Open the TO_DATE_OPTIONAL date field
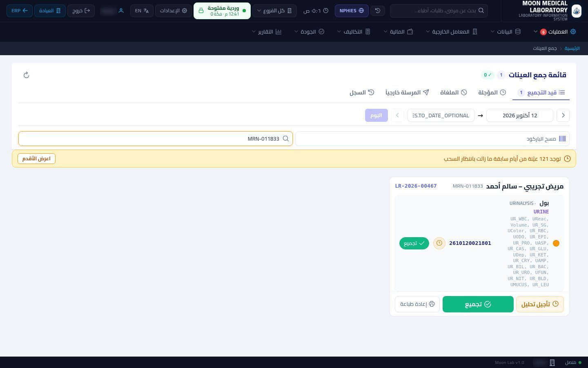Image resolution: width=588 pixels, height=368 pixels. point(441,115)
